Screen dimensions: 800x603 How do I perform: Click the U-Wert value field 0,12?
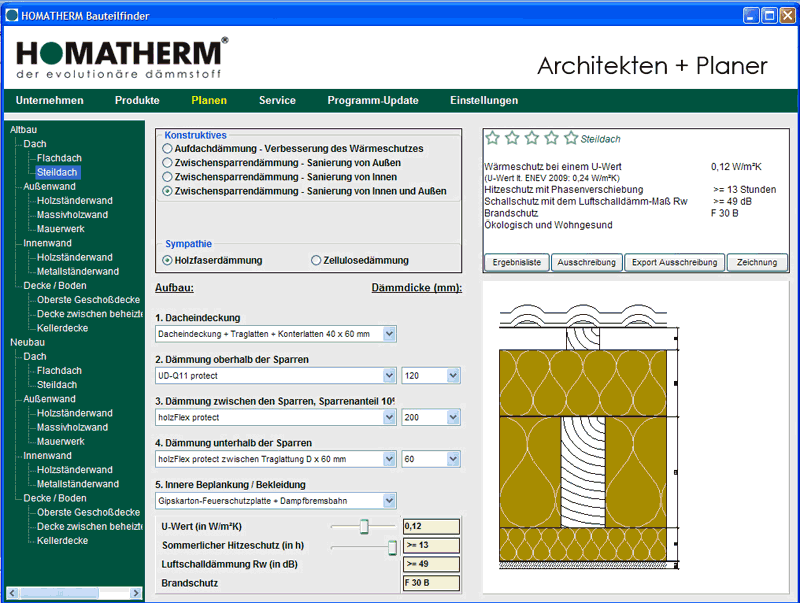tap(431, 526)
